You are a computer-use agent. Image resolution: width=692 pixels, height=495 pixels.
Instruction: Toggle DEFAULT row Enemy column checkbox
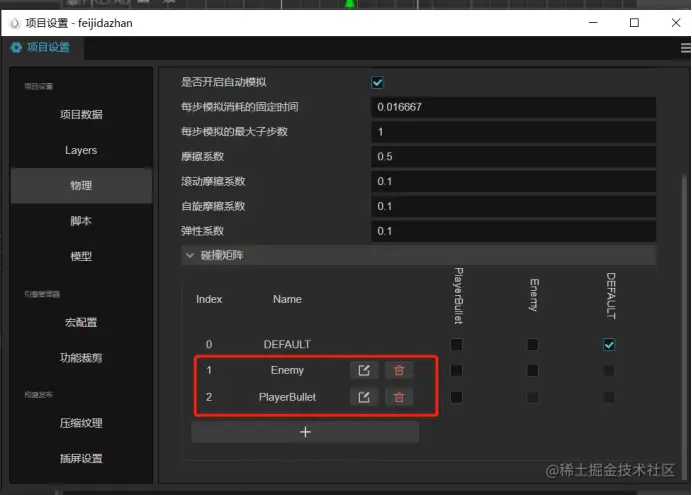click(533, 344)
